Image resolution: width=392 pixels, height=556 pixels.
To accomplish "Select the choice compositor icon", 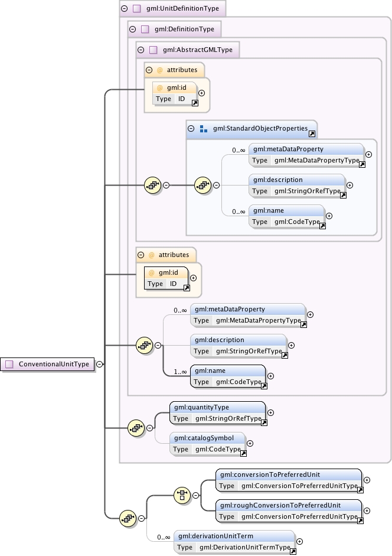I will click(182, 495).
